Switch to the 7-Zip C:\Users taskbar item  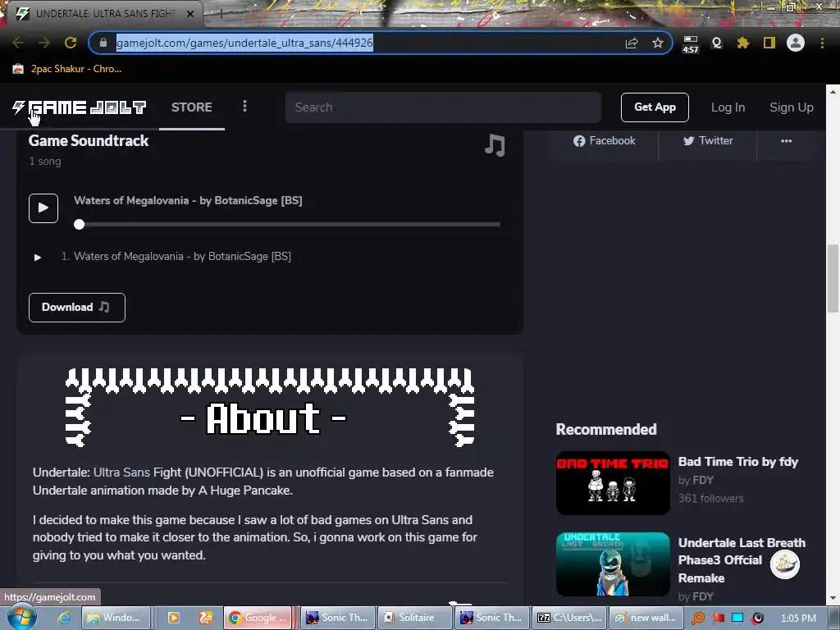570,618
